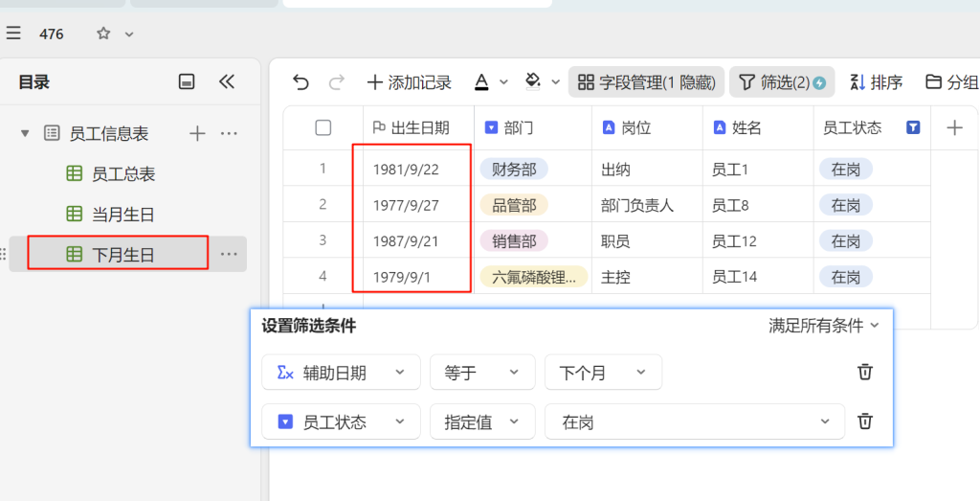Open the 下个月 value dropdown
Image resolution: width=980 pixels, height=501 pixels.
coord(603,372)
